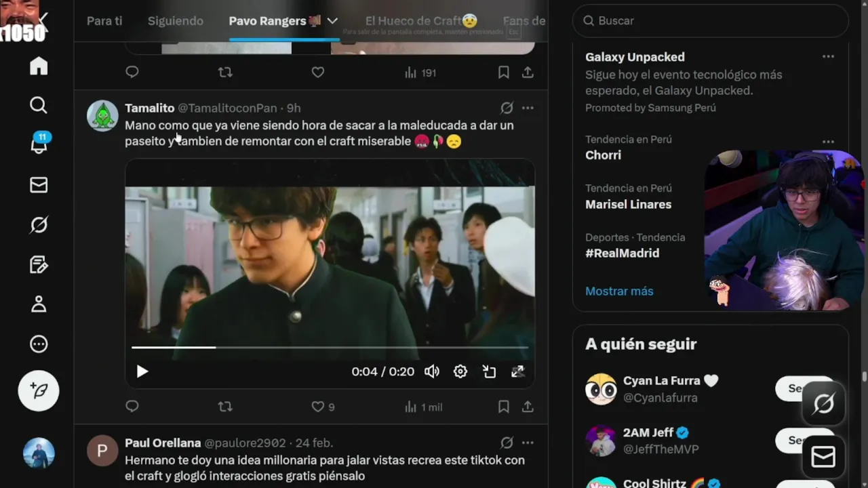This screenshot has width=868, height=488.
Task: Go to the Home icon in sidebar
Action: click(x=39, y=66)
